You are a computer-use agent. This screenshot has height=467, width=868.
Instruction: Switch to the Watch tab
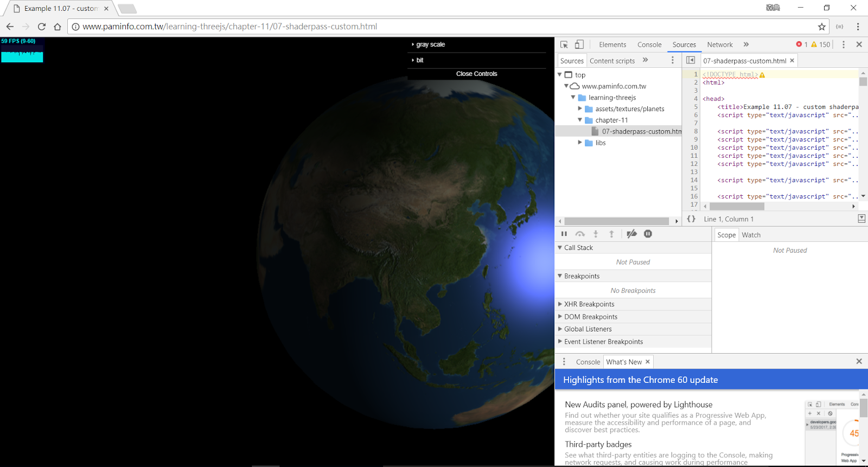point(751,235)
